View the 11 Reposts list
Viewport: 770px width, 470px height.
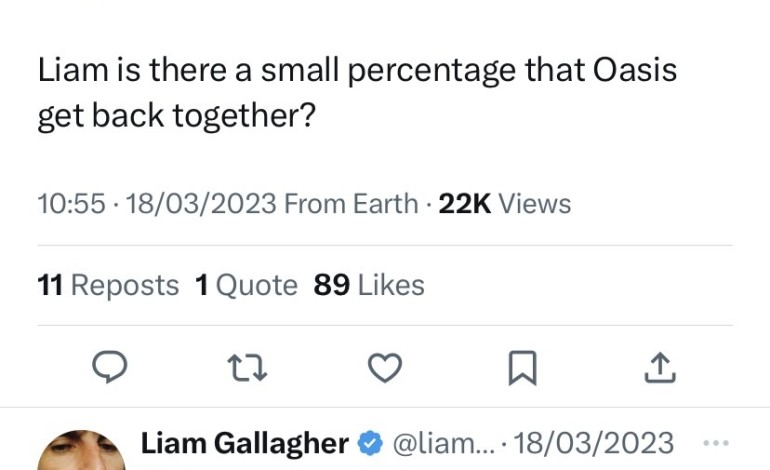pyautogui.click(x=108, y=285)
